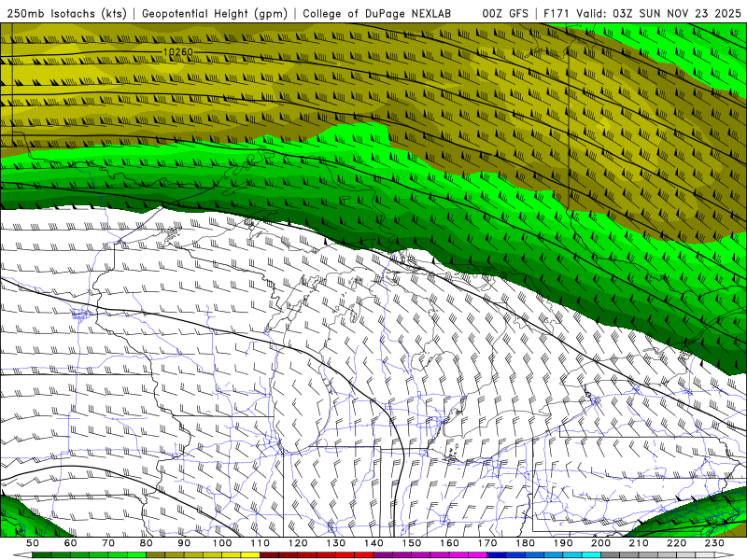Click the 190 value on the color scale
The image size is (747, 560).
[x=563, y=543]
